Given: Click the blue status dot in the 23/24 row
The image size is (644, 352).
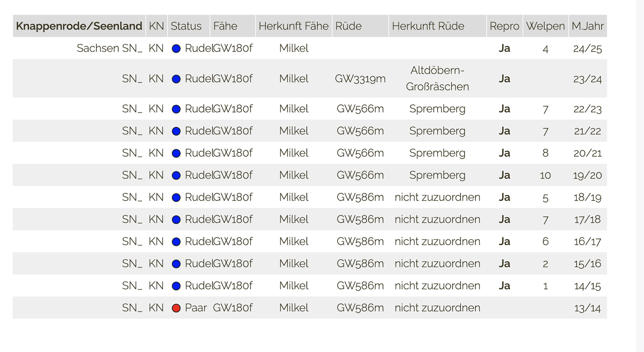Looking at the screenshot, I should point(176,79).
